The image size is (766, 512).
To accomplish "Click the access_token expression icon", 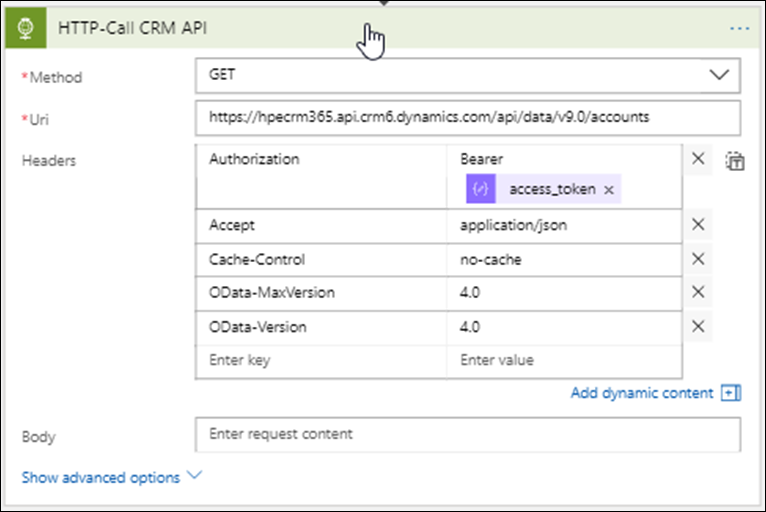I will point(478,189).
